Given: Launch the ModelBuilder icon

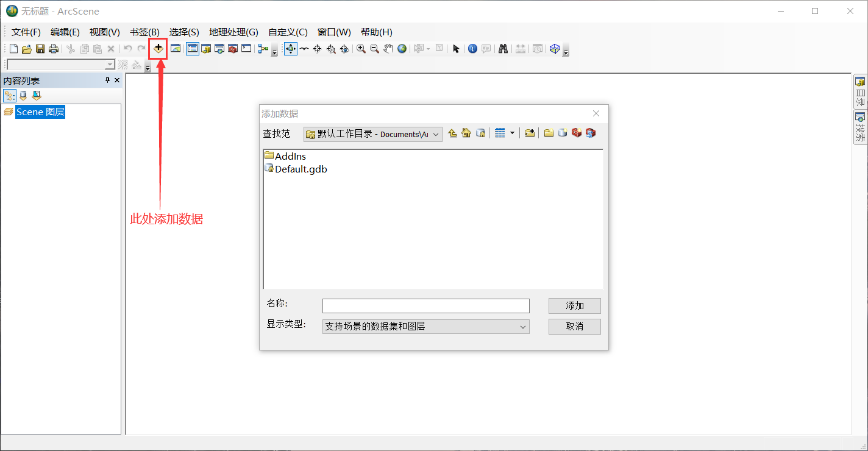Looking at the screenshot, I should pyautogui.click(x=263, y=49).
